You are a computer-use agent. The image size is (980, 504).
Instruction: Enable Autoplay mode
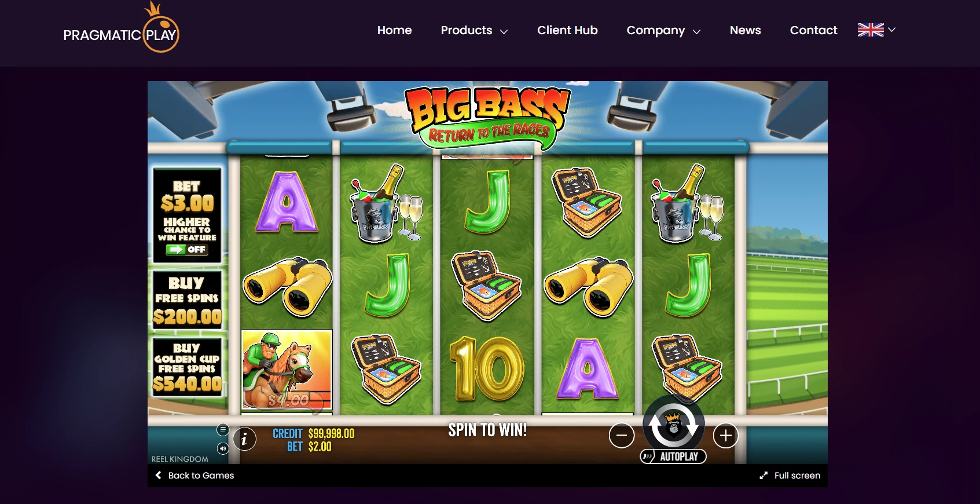673,456
